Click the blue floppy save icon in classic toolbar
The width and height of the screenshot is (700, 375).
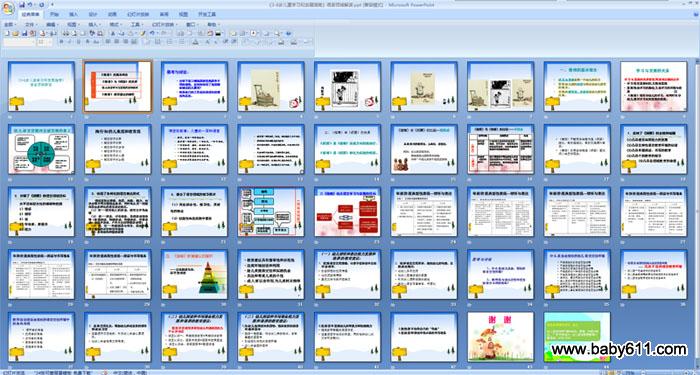[x=25, y=33]
